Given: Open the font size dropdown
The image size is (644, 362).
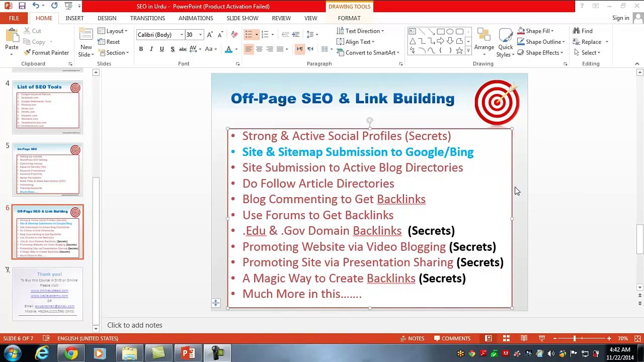Looking at the screenshot, I should click(200, 35).
